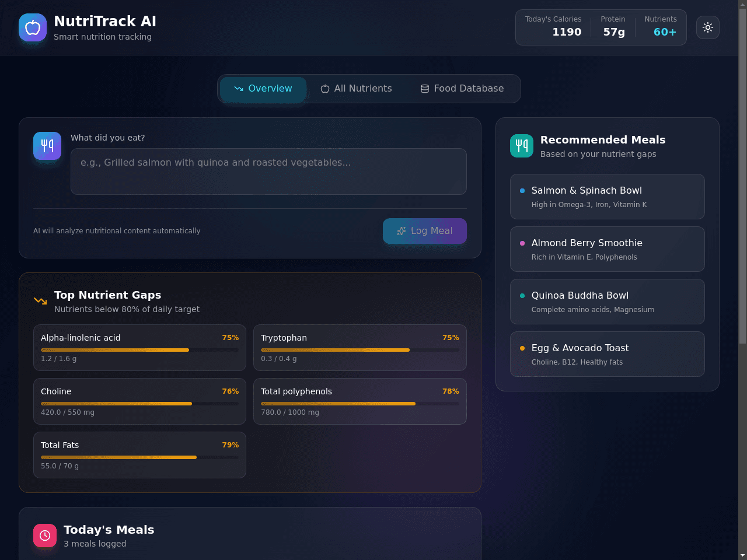Click the fork icon beside What did you eat

[47, 146]
